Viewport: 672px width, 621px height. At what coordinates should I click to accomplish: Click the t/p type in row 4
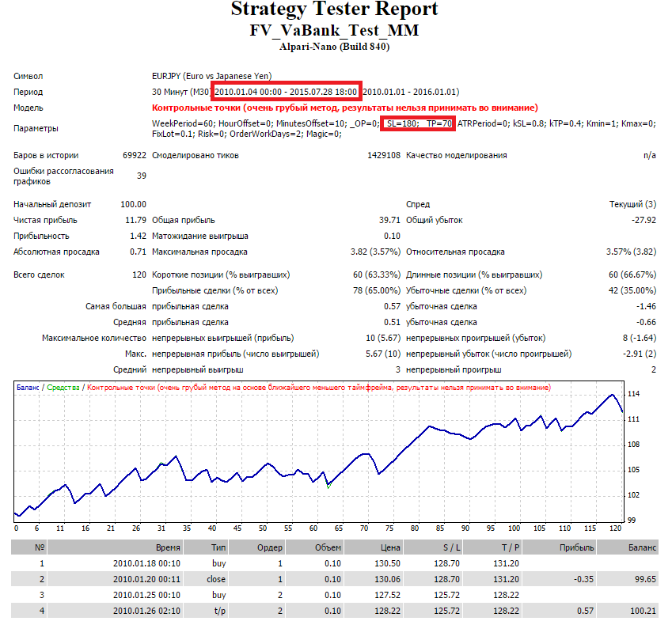point(220,612)
